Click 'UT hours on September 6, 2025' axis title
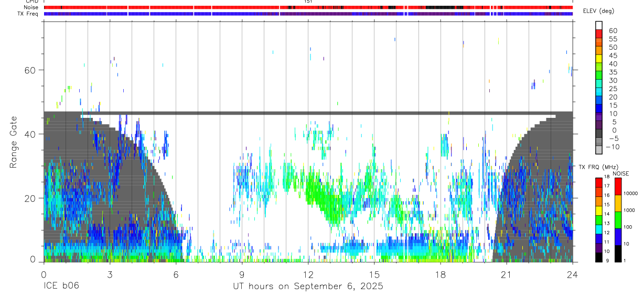Viewport: 644px width, 297px height. (308, 287)
